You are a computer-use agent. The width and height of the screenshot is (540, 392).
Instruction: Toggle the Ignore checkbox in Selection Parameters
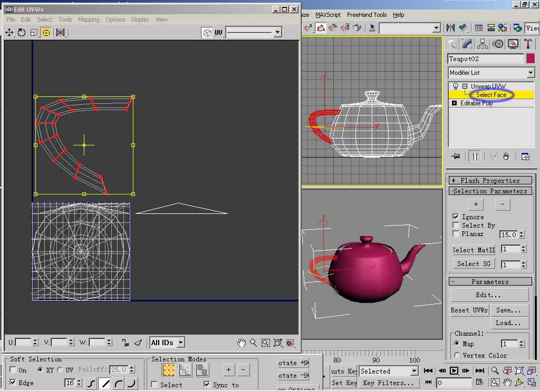pos(456,217)
